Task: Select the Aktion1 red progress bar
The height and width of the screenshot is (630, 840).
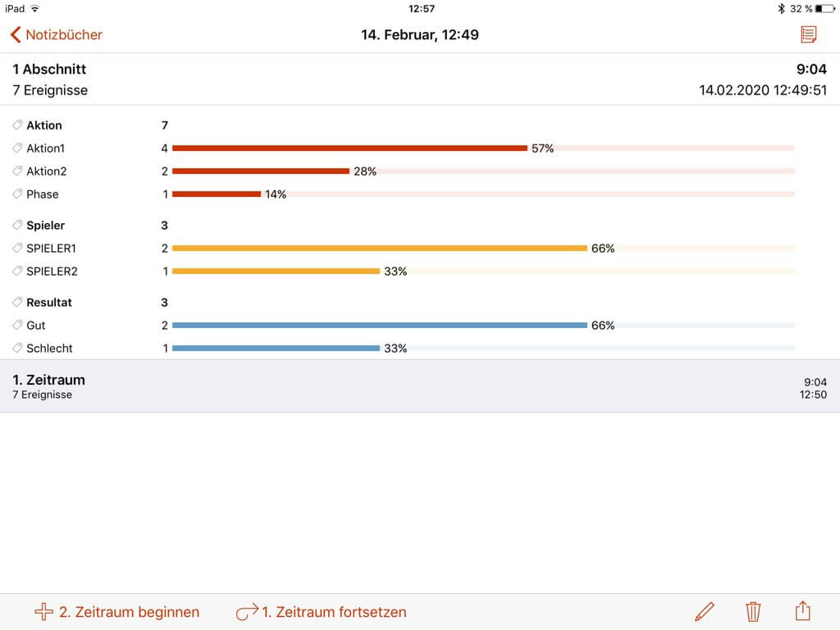Action: (349, 148)
